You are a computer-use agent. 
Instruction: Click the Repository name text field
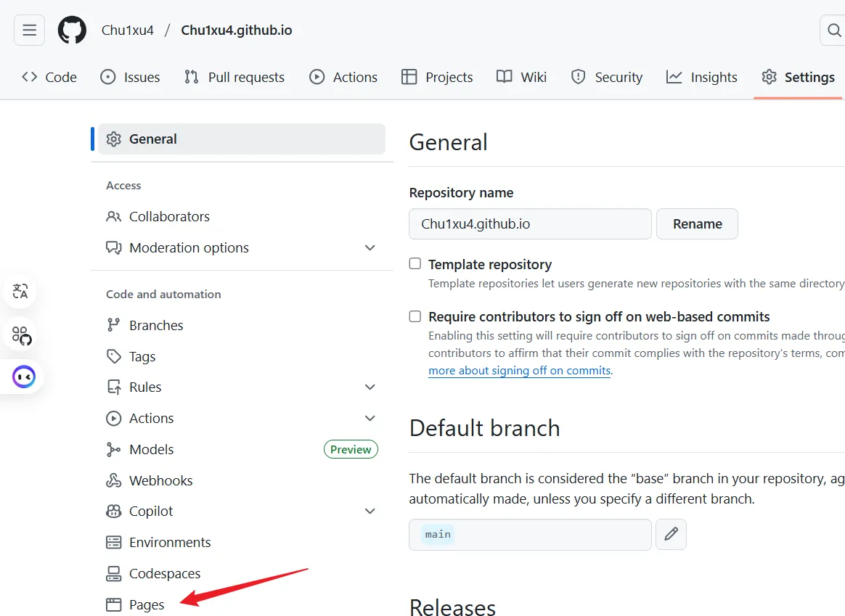click(530, 224)
